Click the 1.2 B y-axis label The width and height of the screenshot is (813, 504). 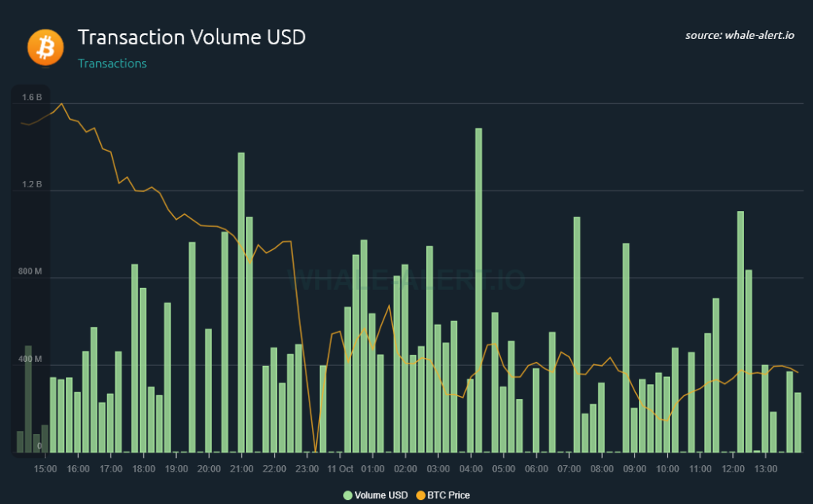point(32,185)
